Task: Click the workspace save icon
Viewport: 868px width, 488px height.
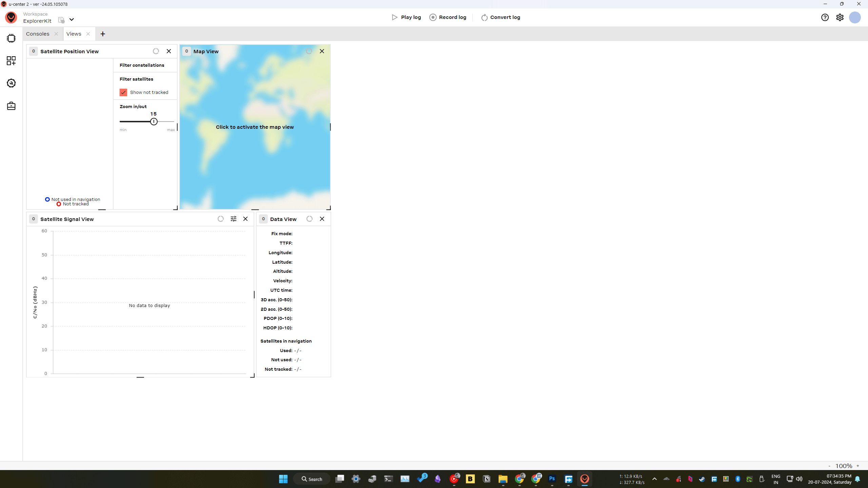Action: pyautogui.click(x=61, y=20)
